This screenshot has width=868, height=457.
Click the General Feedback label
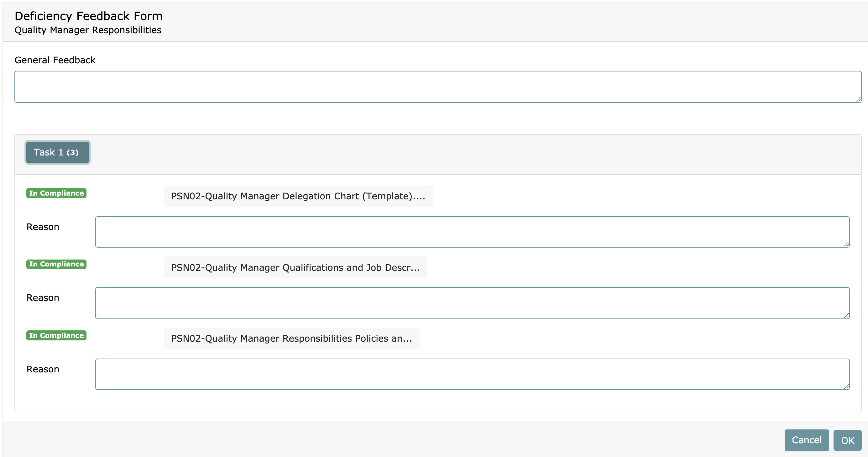[x=55, y=60]
